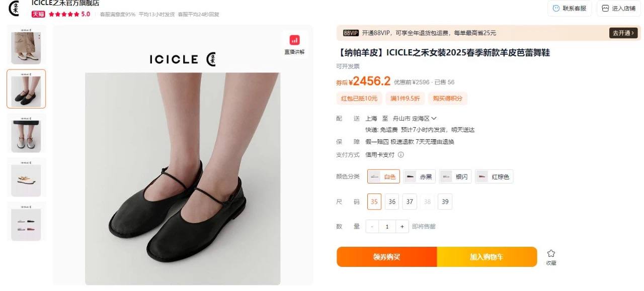This screenshot has width=644, height=291.
Task: Click the 天猫 Tmall badge
Action: (x=38, y=14)
